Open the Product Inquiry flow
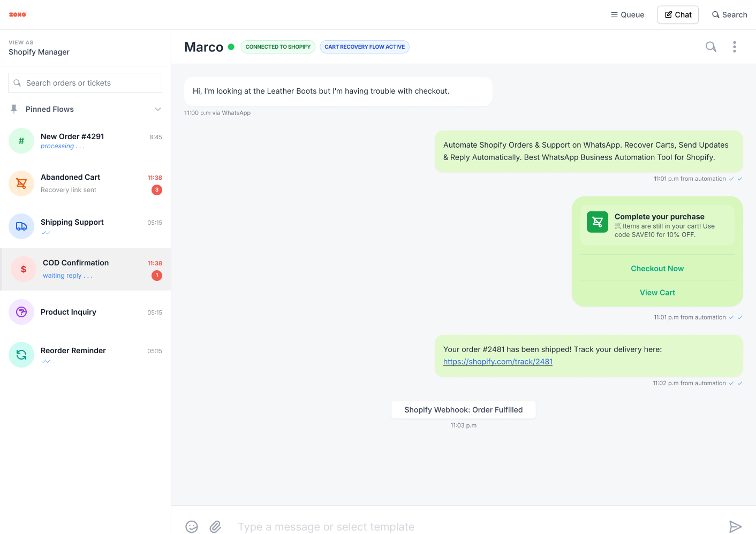The image size is (756, 534). point(86,312)
